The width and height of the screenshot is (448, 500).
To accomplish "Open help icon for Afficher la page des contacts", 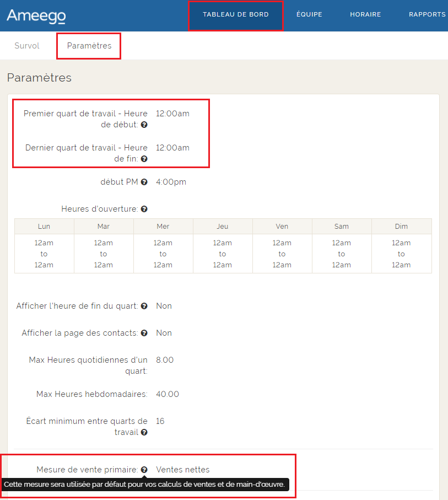I will (x=144, y=333).
